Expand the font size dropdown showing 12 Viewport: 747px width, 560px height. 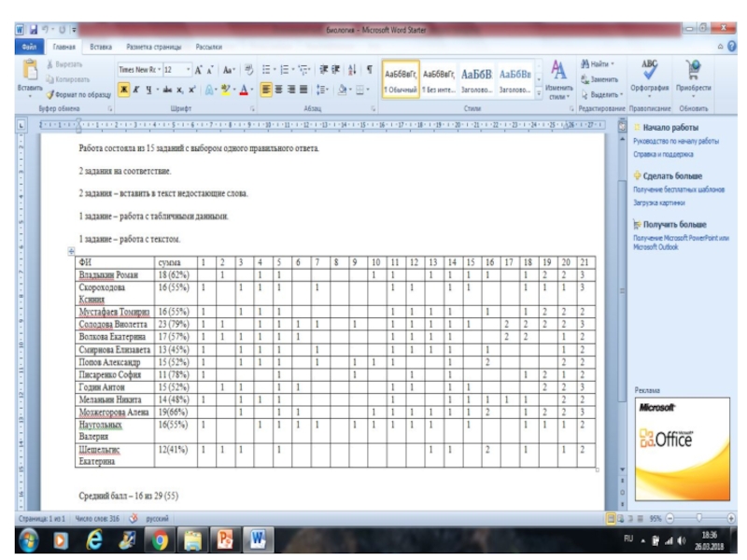point(190,70)
